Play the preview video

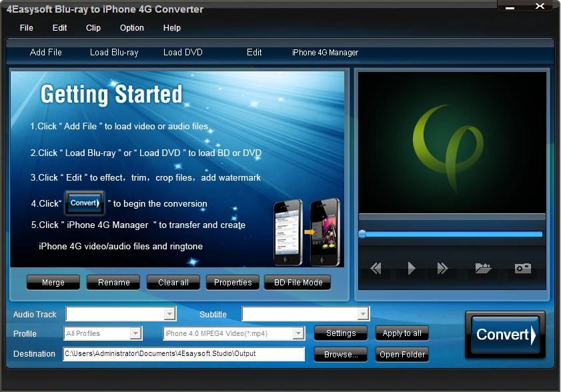[x=412, y=268]
